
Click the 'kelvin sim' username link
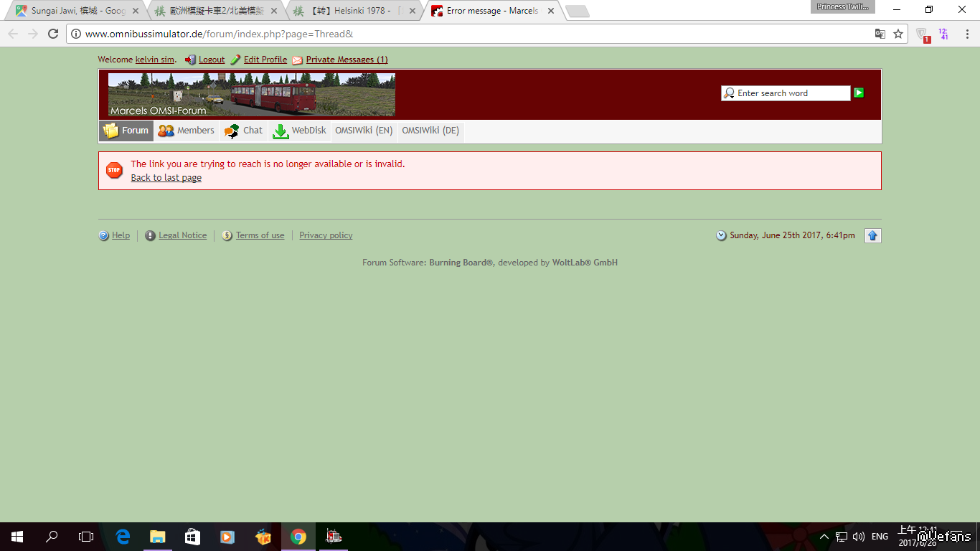(155, 60)
